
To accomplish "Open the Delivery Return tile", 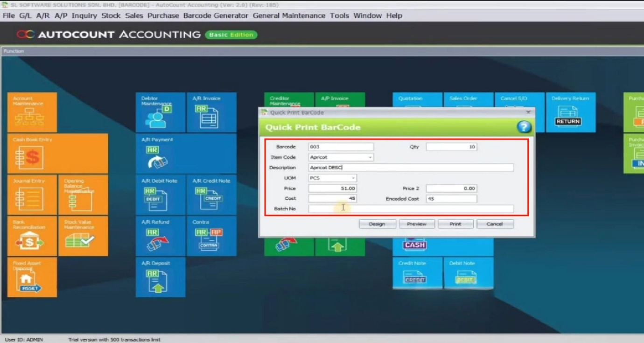I will 570,112.
